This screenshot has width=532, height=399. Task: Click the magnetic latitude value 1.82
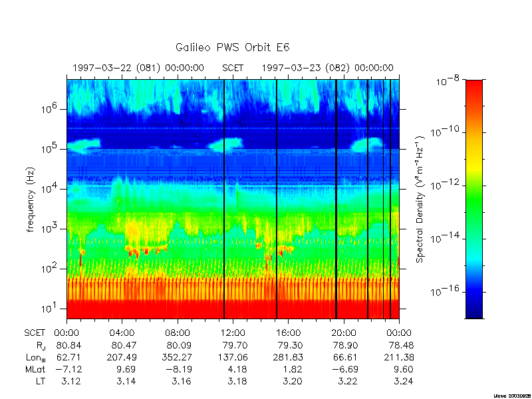293,369
